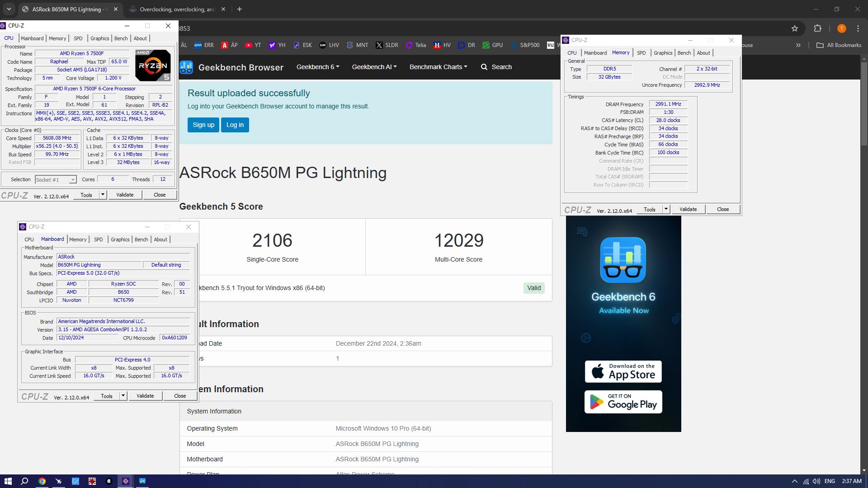The width and height of the screenshot is (868, 488).
Task: Open the ERR bookmark
Action: (x=204, y=45)
